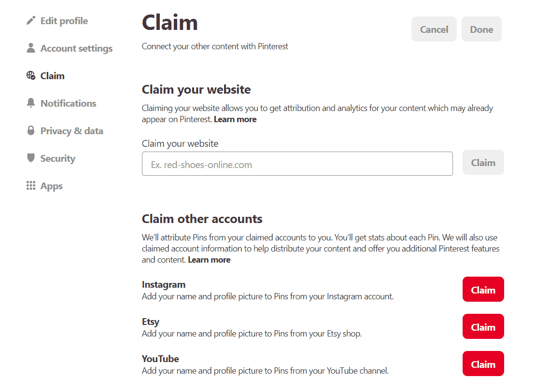
Task: Click the shield Security icon
Action: (x=31, y=158)
